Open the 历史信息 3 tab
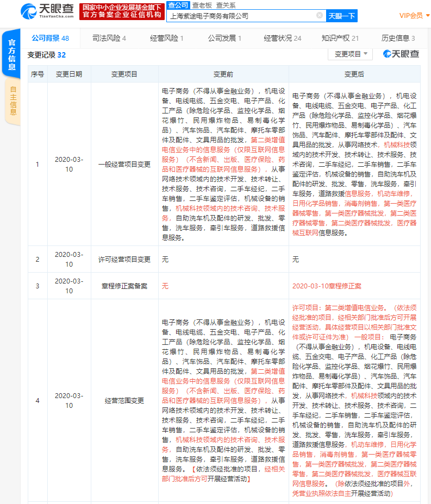The height and width of the screenshot is (504, 431). [398, 38]
